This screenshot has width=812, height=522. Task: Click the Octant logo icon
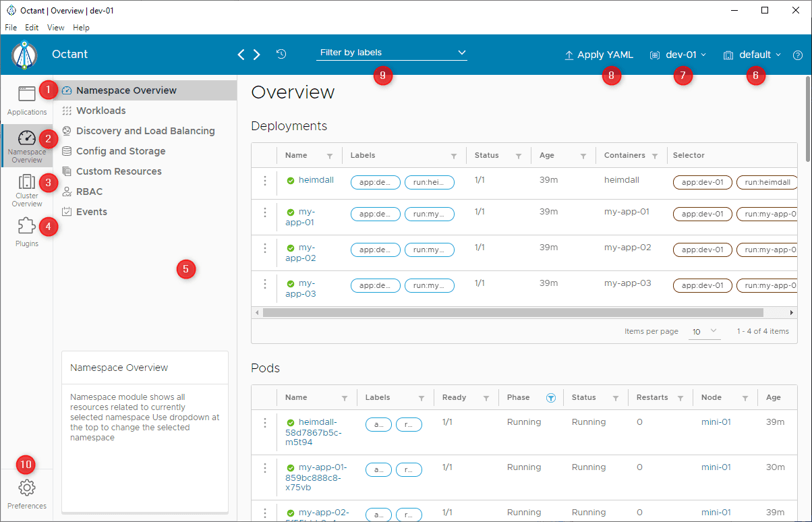click(x=24, y=55)
